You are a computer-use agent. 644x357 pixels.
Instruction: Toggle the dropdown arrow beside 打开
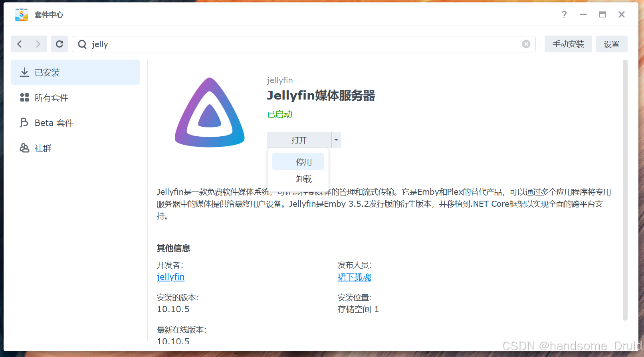click(336, 140)
